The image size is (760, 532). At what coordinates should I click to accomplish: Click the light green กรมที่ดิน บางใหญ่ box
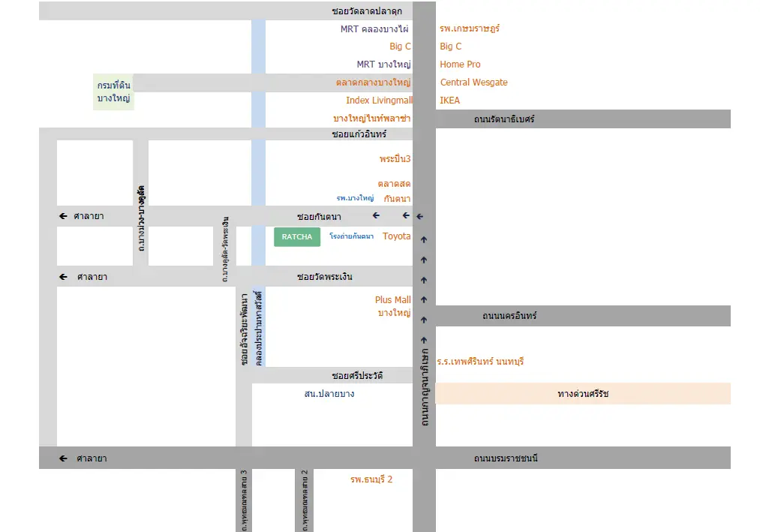(114, 92)
